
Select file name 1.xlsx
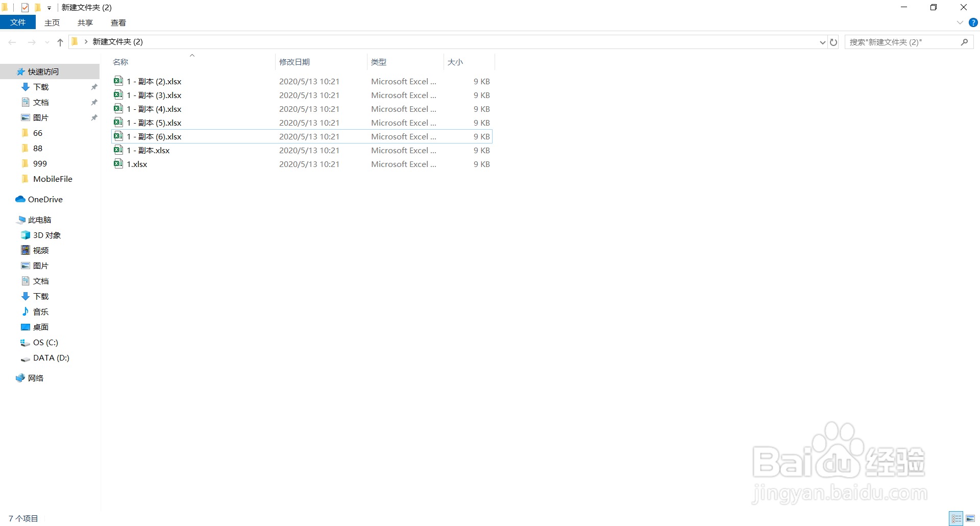pos(137,164)
